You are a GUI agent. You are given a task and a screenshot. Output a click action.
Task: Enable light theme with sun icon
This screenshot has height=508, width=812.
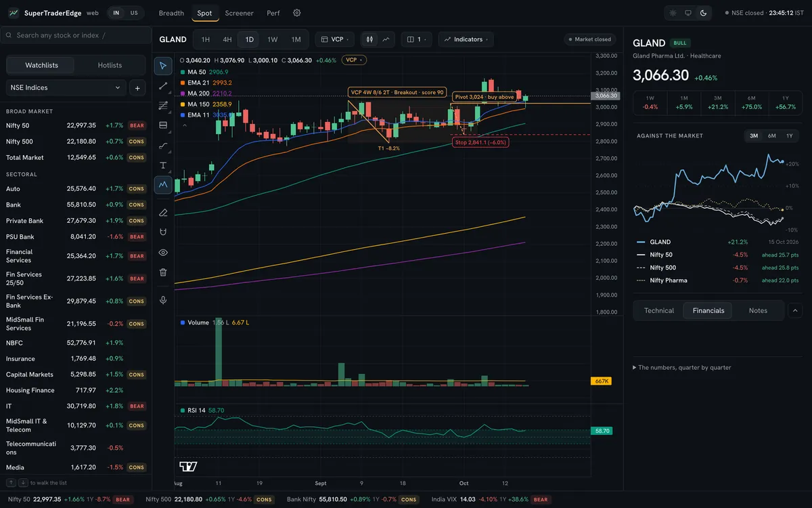pyautogui.click(x=673, y=13)
